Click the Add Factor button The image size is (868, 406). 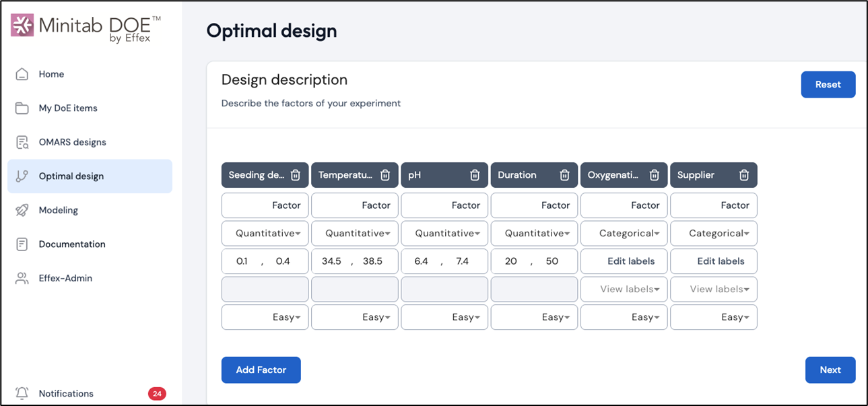point(261,370)
